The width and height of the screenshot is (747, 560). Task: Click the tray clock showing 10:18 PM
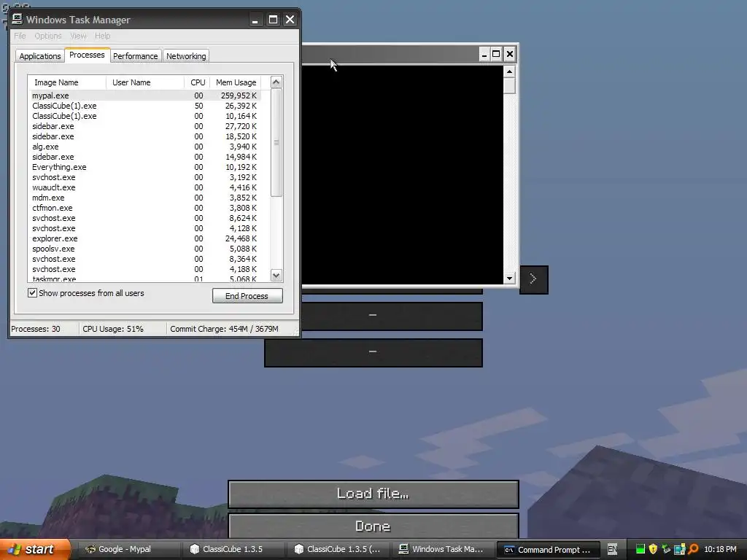pos(720,549)
